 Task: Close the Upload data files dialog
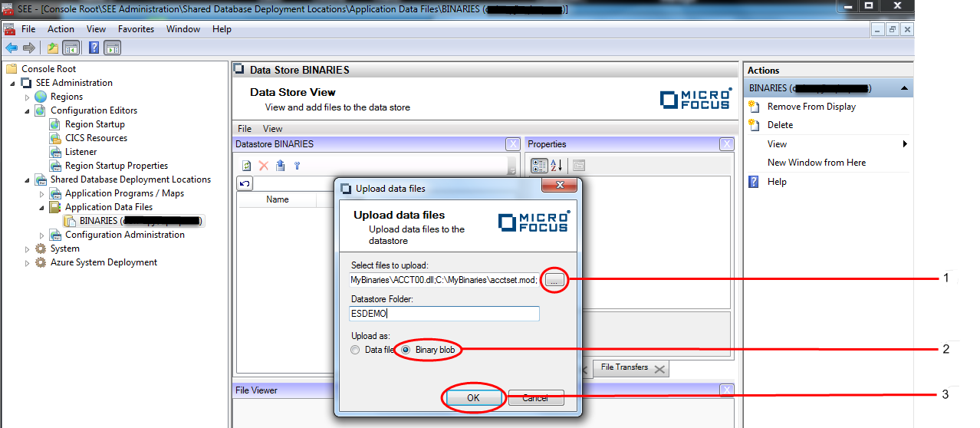tap(559, 186)
